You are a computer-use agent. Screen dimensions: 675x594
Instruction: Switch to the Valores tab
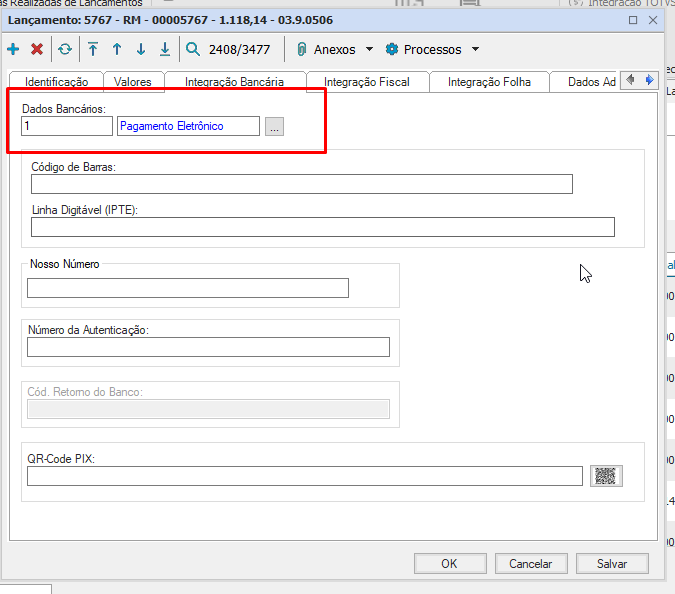tap(133, 82)
